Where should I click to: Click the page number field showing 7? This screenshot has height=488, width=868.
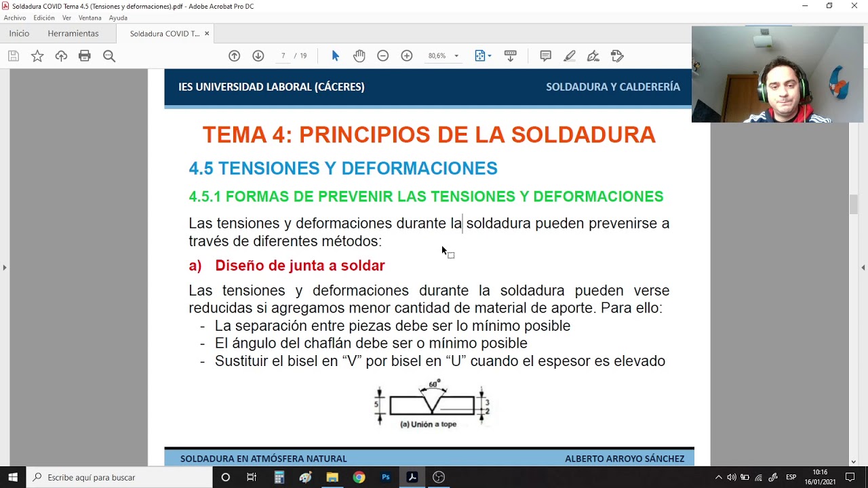(x=283, y=56)
